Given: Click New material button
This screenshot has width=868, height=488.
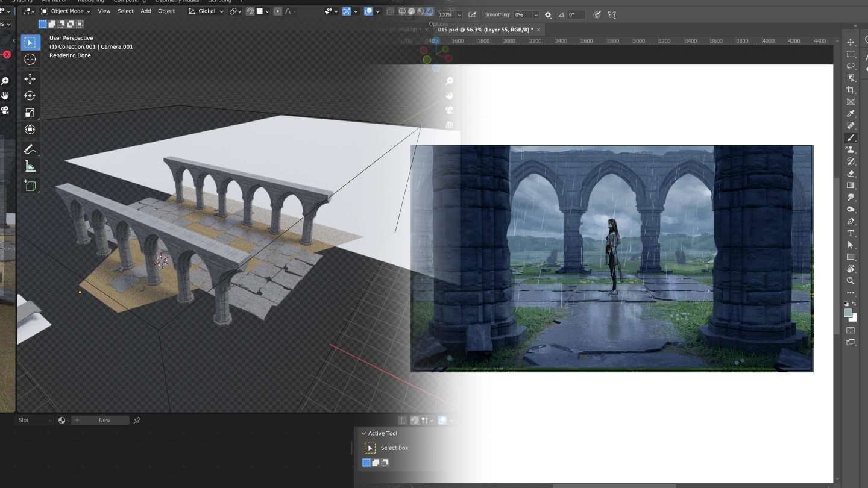Looking at the screenshot, I should click(101, 420).
